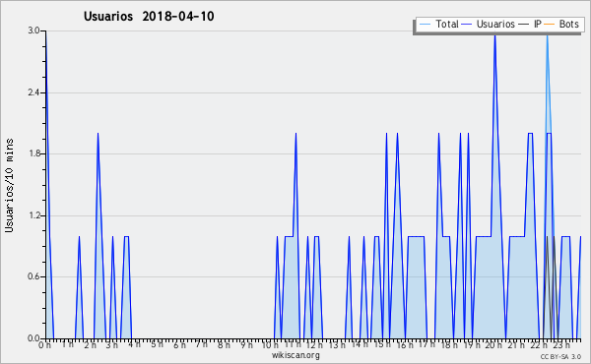
Task: Click the 23 h tick label
Action: click(561, 345)
